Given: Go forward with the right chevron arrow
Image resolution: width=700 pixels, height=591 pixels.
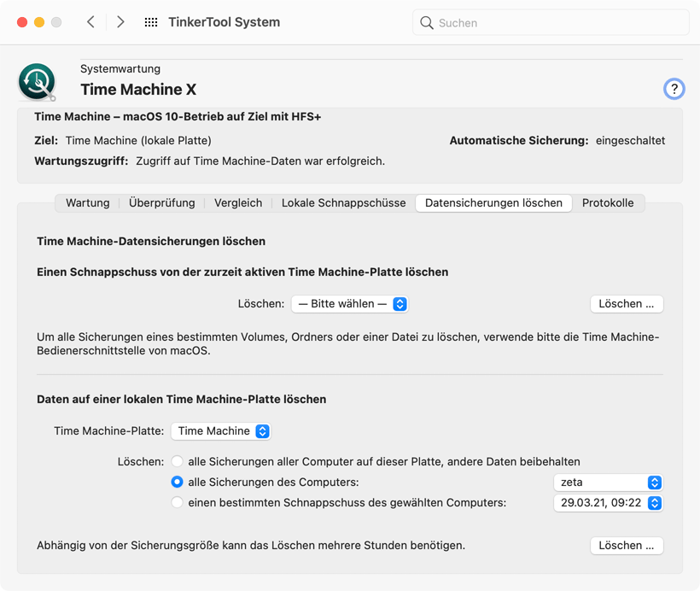Looking at the screenshot, I should pyautogui.click(x=120, y=22).
